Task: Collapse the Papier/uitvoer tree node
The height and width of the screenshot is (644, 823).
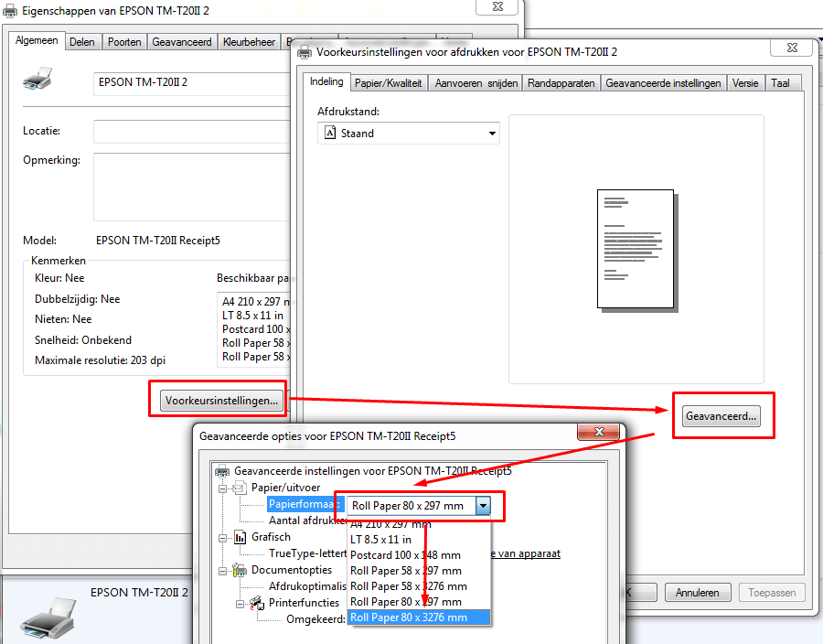Action: coord(223,488)
